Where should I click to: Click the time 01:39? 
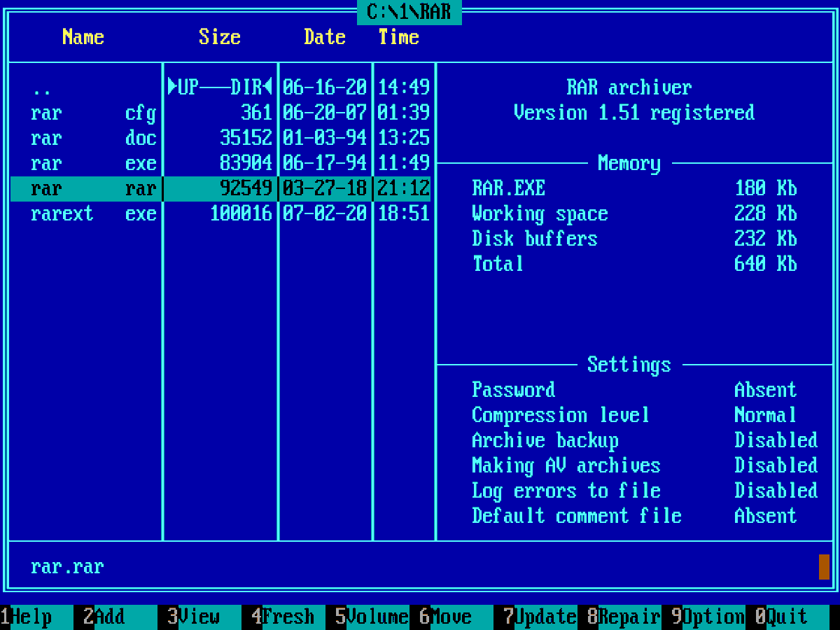pyautogui.click(x=404, y=113)
